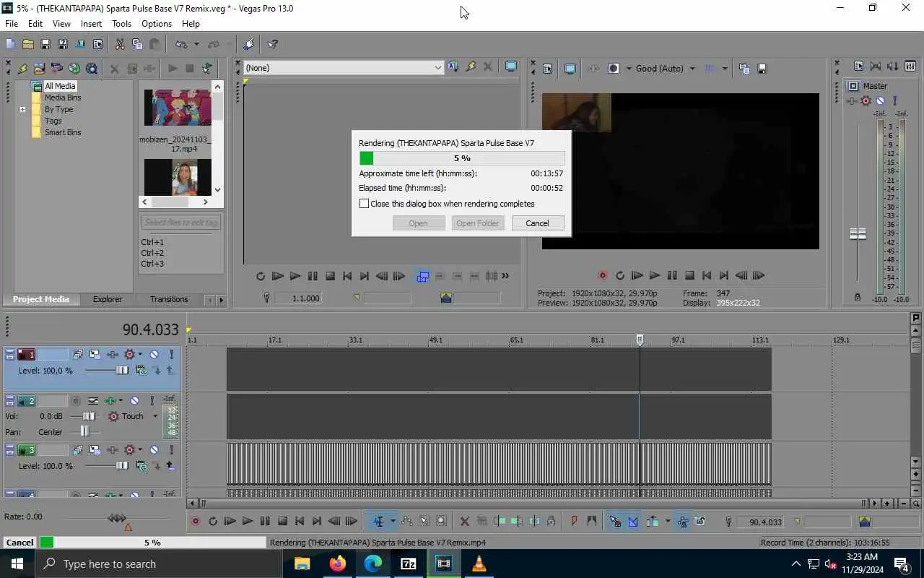
Task: Click the Get Media from Web globe icon
Action: point(74,69)
